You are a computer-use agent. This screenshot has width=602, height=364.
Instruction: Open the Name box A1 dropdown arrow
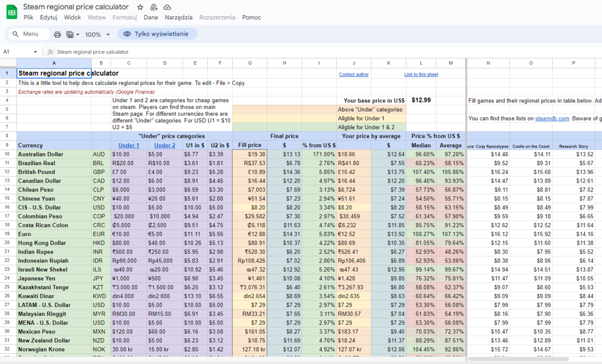click(x=35, y=52)
